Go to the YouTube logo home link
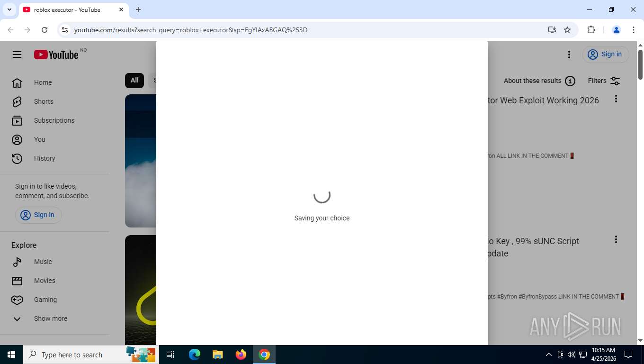 click(56, 55)
